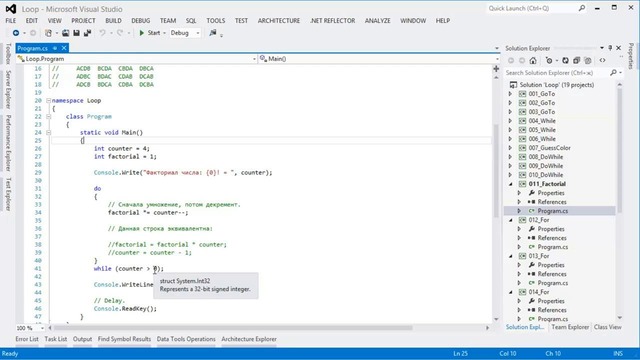Save the current file with the floppy icon
Screen dimensions: 640x360
click(76, 33)
